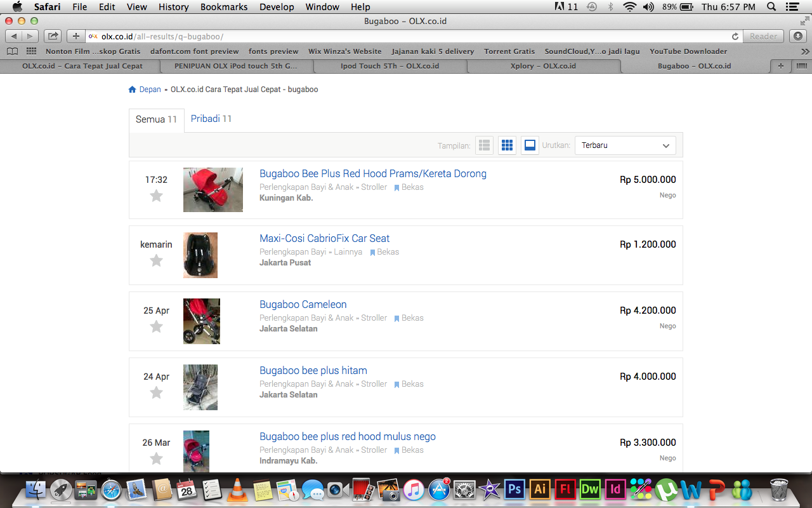Click the Maxi-Cosi car seat thumbnail
The image size is (812, 508).
pyautogui.click(x=200, y=255)
